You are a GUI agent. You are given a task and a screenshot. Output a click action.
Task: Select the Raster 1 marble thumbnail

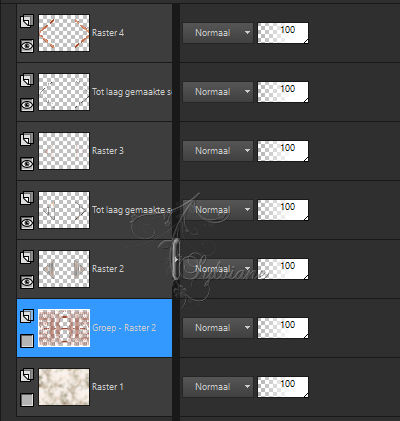pos(64,387)
